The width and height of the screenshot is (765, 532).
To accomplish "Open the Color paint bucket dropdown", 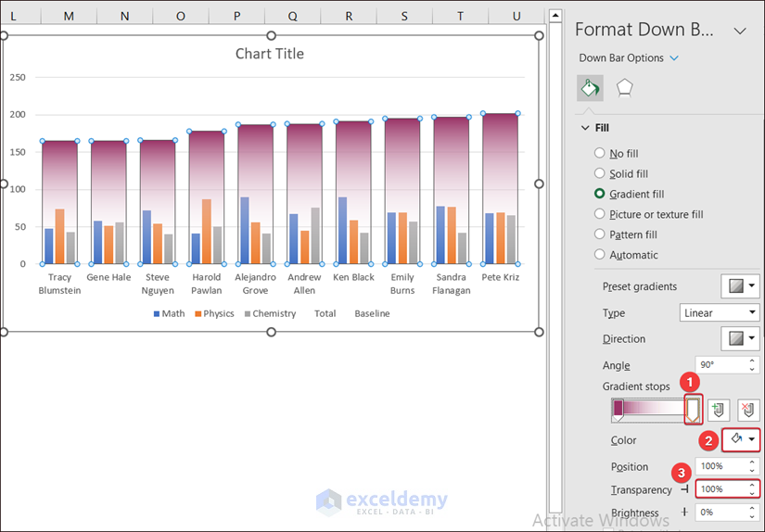I will click(x=741, y=440).
